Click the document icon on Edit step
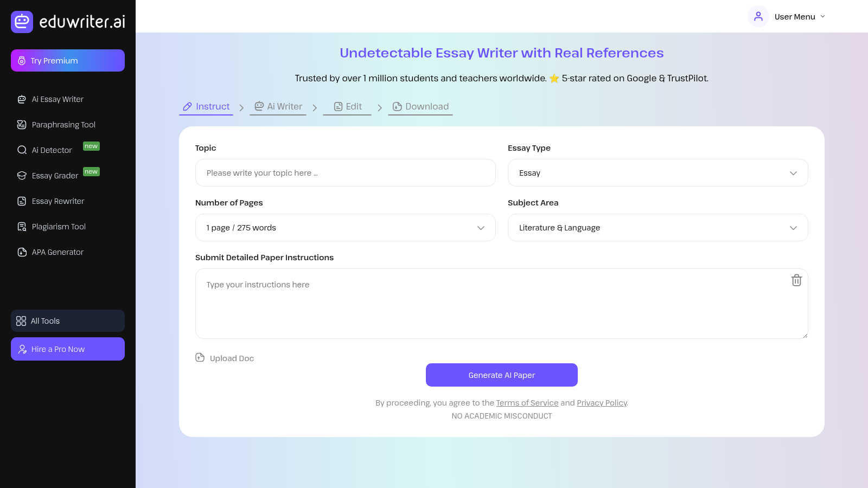Image resolution: width=868 pixels, height=488 pixels. tap(338, 107)
